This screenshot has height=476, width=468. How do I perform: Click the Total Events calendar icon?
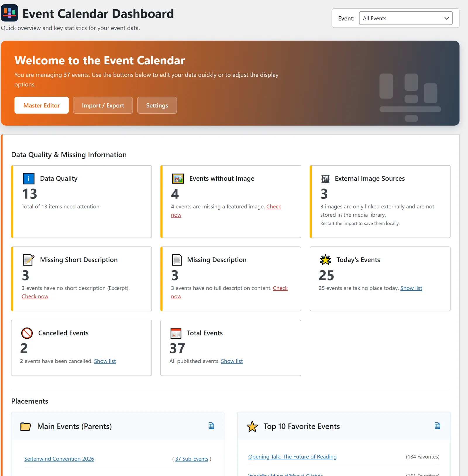click(x=176, y=333)
